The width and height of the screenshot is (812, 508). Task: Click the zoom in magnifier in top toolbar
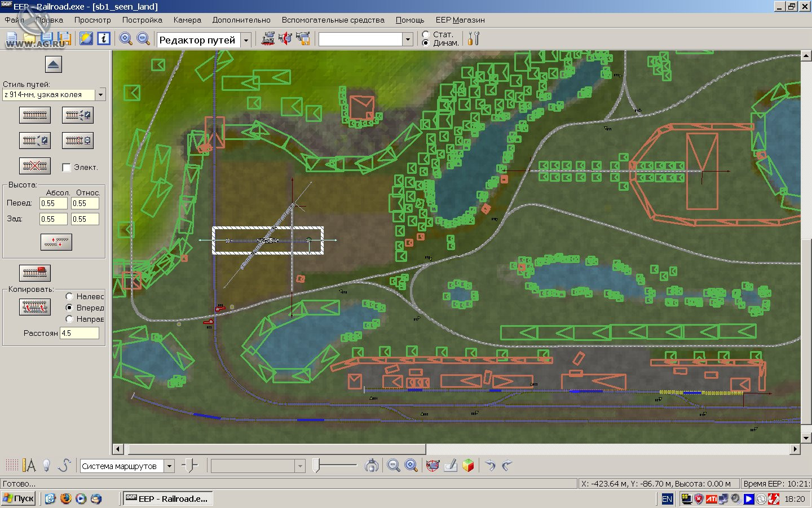pyautogui.click(x=126, y=38)
